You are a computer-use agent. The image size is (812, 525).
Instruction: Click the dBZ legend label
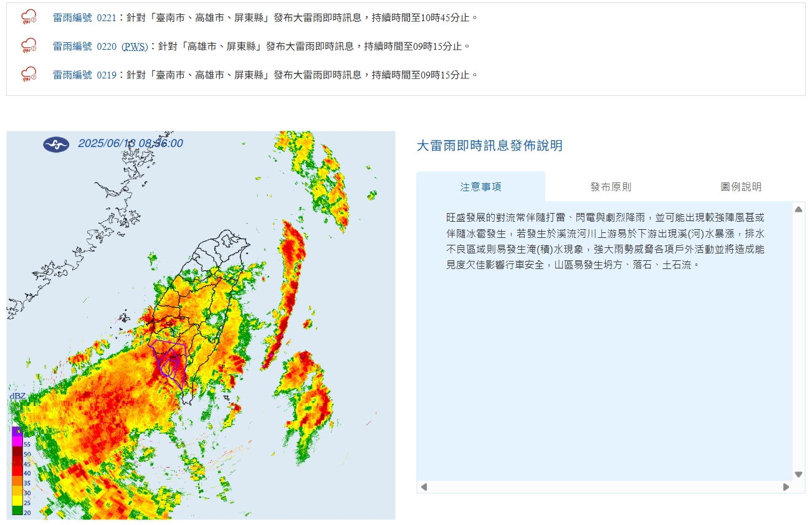pos(17,396)
